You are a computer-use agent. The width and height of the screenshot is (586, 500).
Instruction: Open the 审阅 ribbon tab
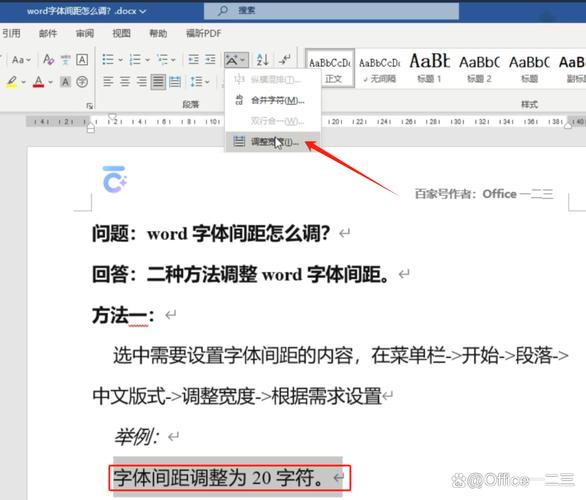[x=85, y=34]
